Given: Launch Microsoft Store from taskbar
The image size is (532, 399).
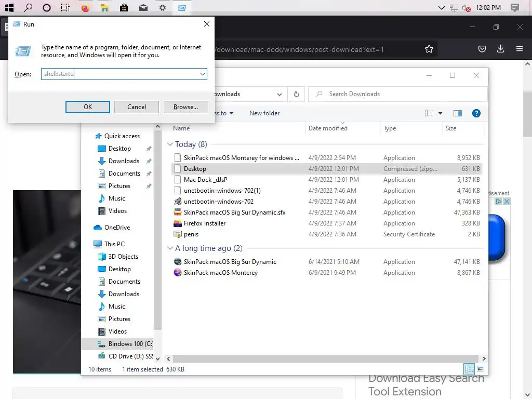Looking at the screenshot, I should [x=124, y=7].
